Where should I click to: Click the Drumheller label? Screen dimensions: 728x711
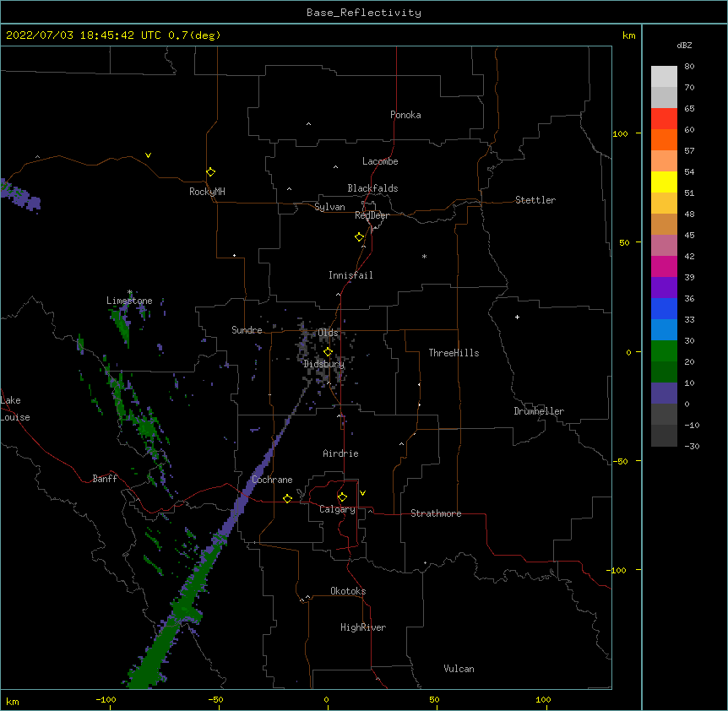[x=539, y=411]
